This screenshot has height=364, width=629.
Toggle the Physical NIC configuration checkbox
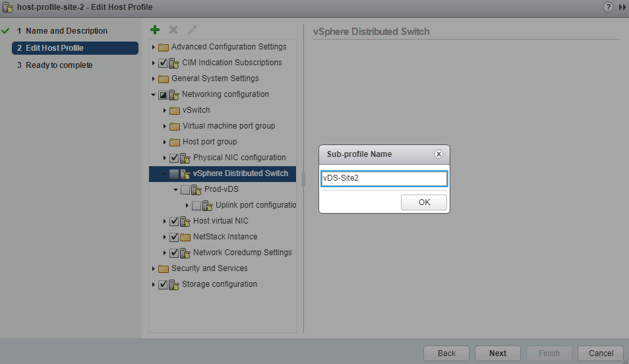coord(174,158)
